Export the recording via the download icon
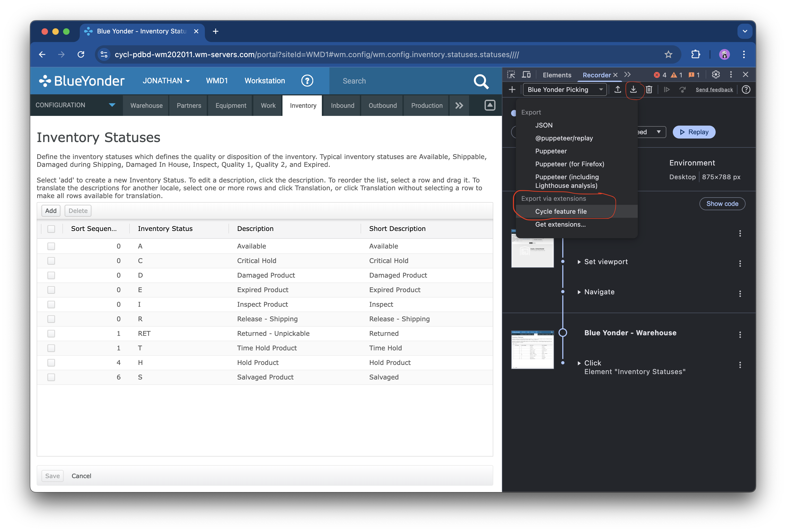 coord(634,90)
